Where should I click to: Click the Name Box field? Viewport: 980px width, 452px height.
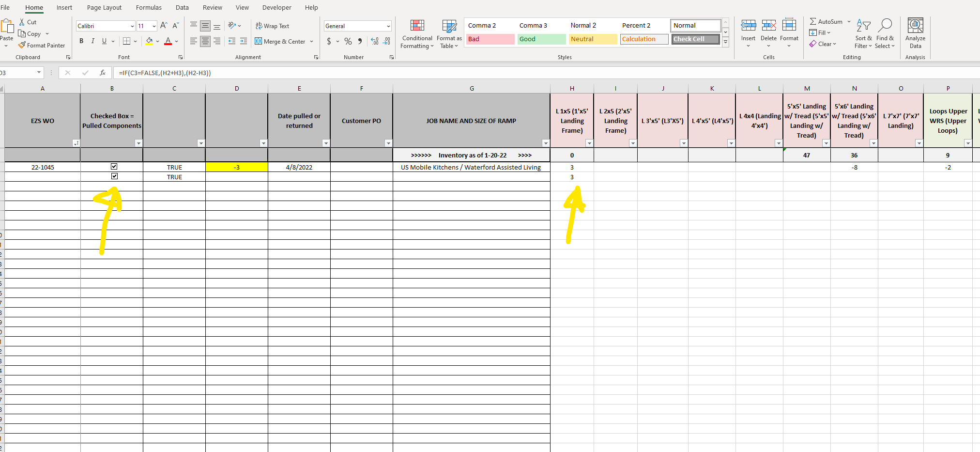[x=17, y=73]
